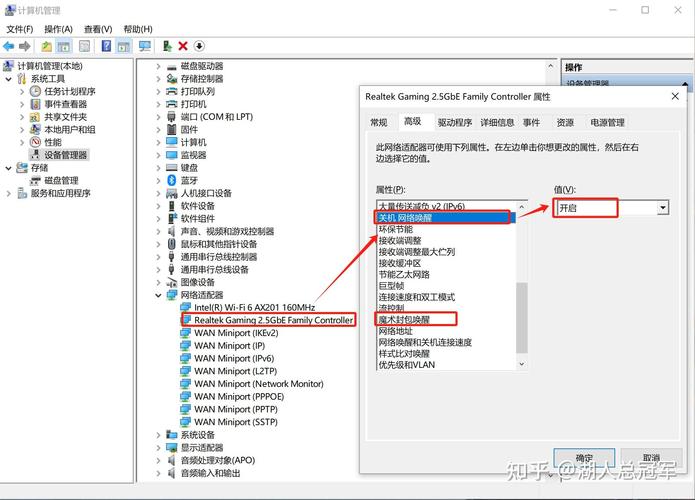695x500 pixels.
Task: Click the property list scrollbar thumb
Action: (522, 317)
